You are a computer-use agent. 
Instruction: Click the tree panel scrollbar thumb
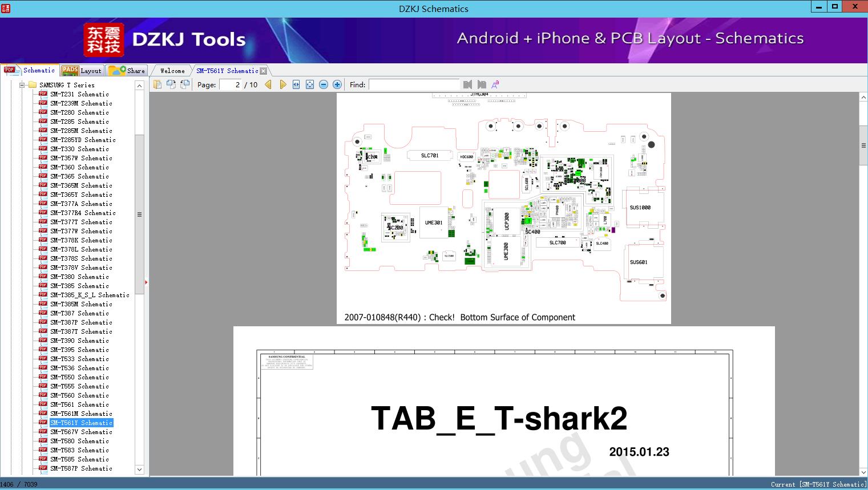click(x=139, y=214)
